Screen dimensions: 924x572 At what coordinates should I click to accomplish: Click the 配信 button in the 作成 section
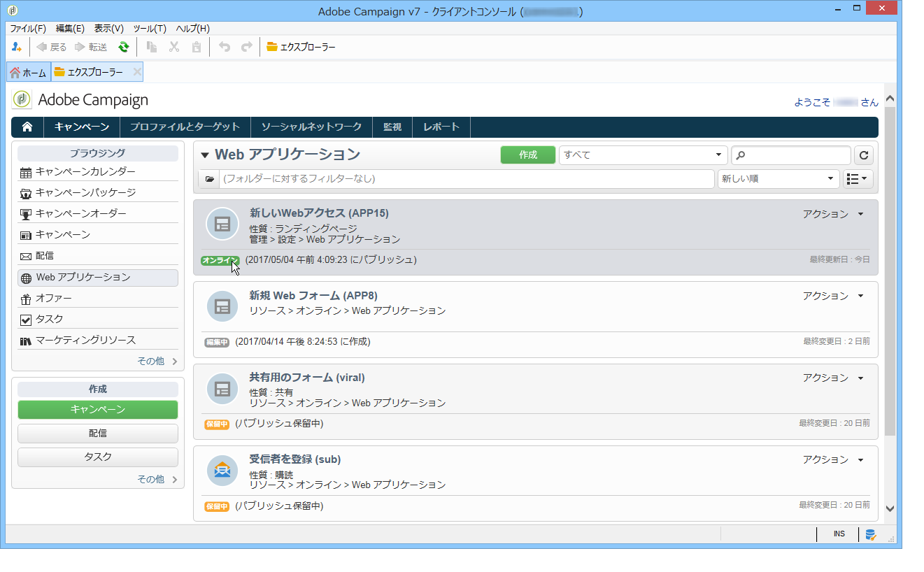click(x=98, y=434)
